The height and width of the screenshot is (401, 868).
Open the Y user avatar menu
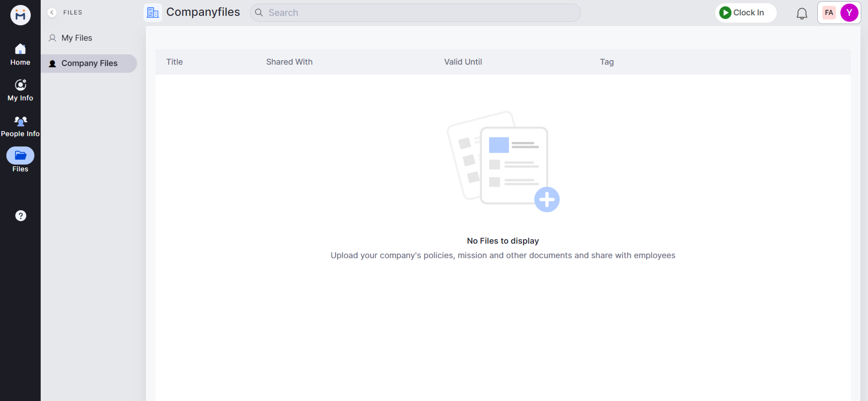(849, 13)
